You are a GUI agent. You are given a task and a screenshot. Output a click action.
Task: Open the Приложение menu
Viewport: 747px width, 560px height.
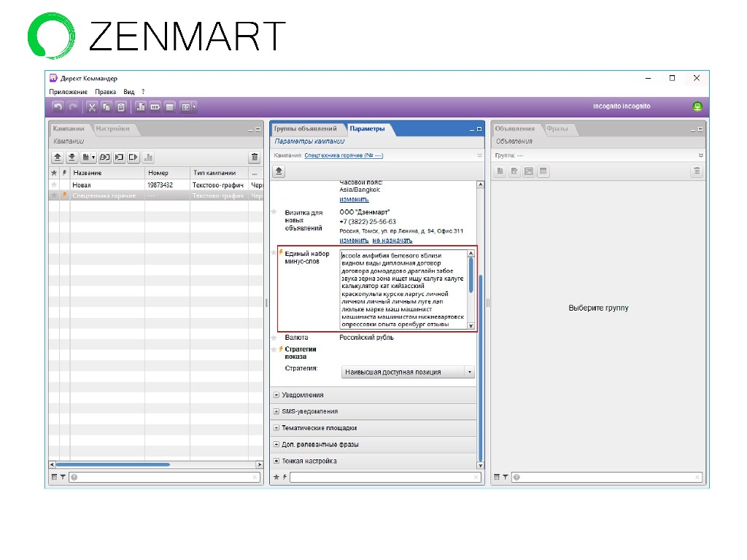point(68,92)
